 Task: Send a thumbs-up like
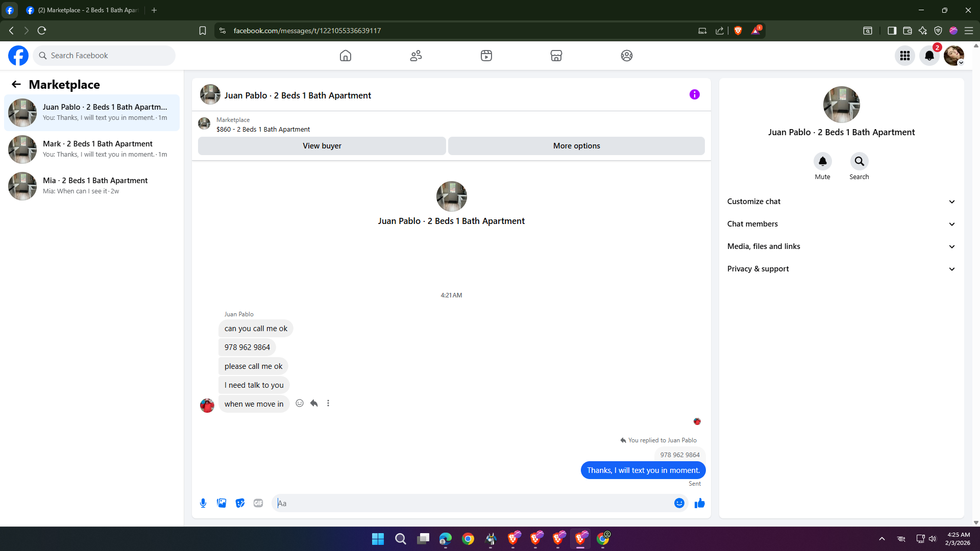[x=700, y=503]
